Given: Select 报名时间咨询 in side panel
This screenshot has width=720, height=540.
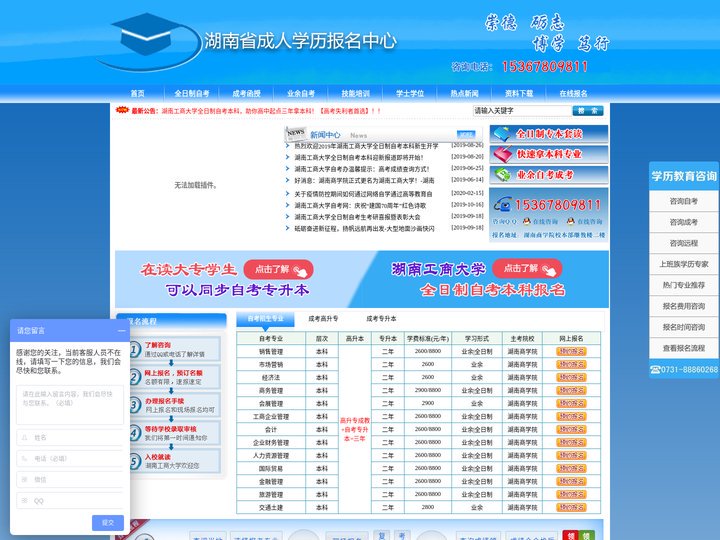Looking at the screenshot, I should tap(684, 327).
